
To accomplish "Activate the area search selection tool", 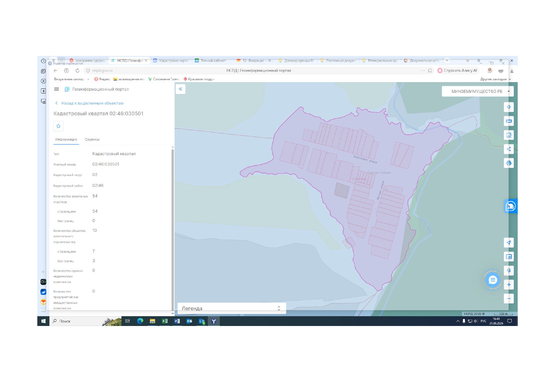I will pos(509,135).
